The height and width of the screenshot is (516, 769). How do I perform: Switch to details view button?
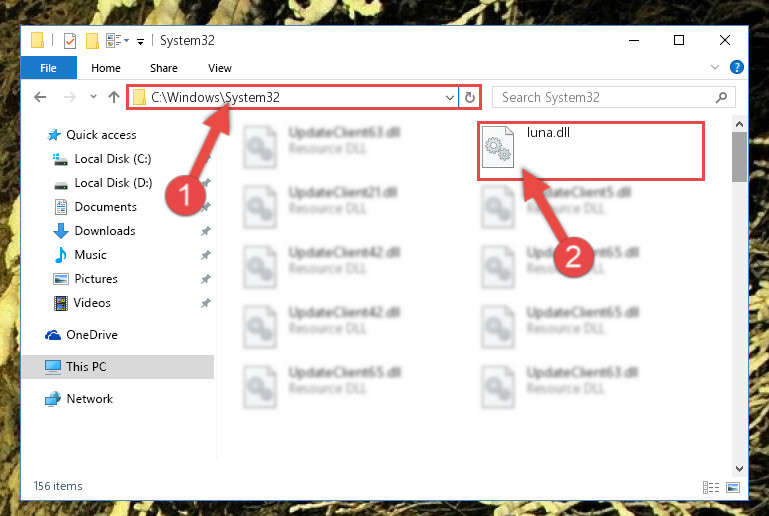(711, 487)
